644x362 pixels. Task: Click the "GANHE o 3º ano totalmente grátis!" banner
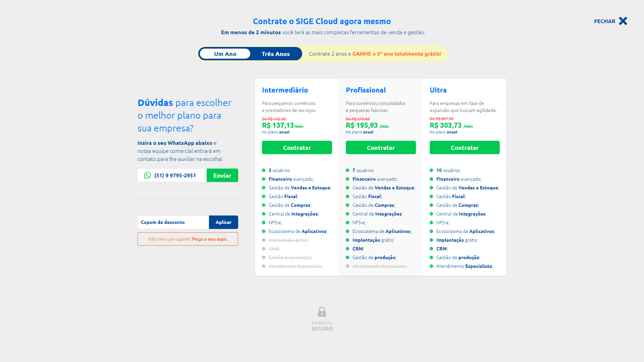(397, 53)
